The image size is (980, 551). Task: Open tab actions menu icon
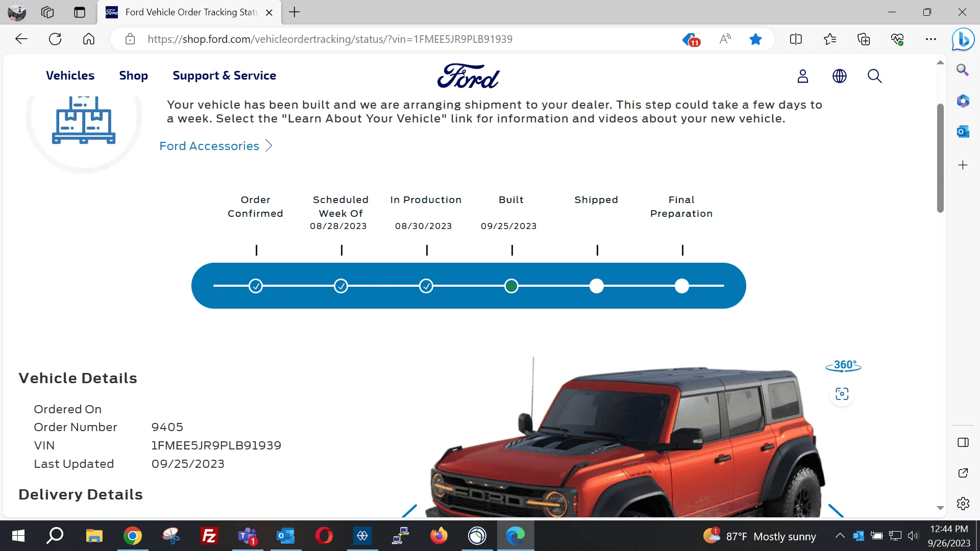click(80, 12)
